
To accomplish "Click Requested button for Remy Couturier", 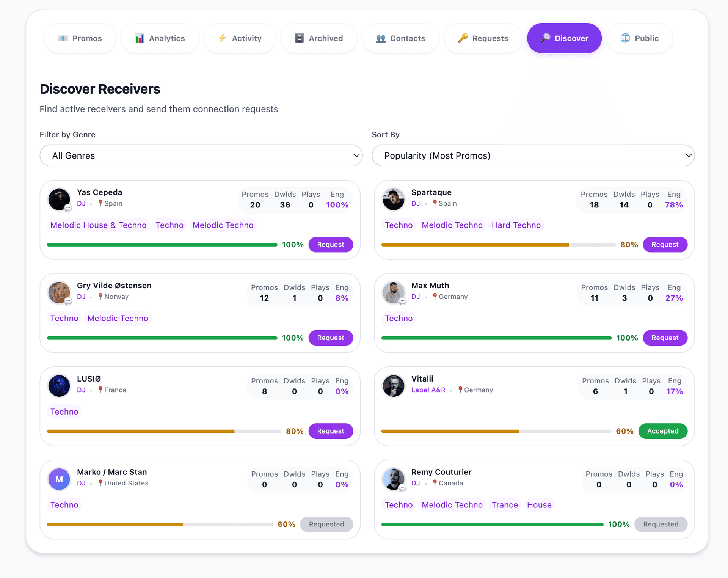I will point(661,524).
